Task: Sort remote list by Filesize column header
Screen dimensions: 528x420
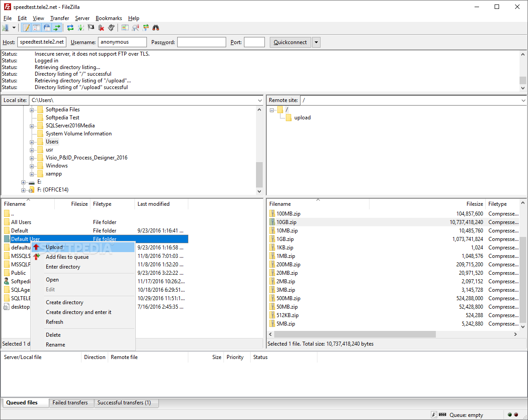Action: click(427, 204)
